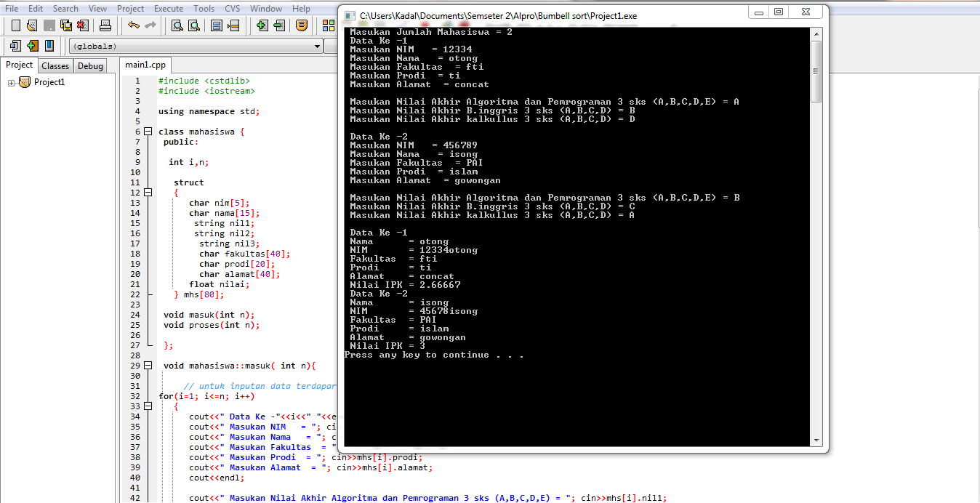Open the (globals) scope dropdown

coord(317,46)
